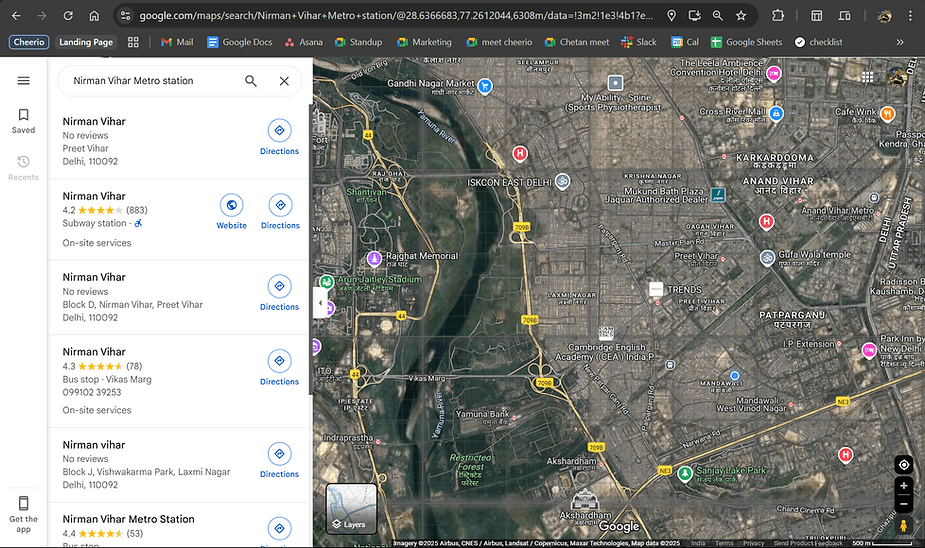Get directions to Nirman Vihar, Preet Vihar
The width and height of the screenshot is (925, 548).
pyautogui.click(x=280, y=137)
